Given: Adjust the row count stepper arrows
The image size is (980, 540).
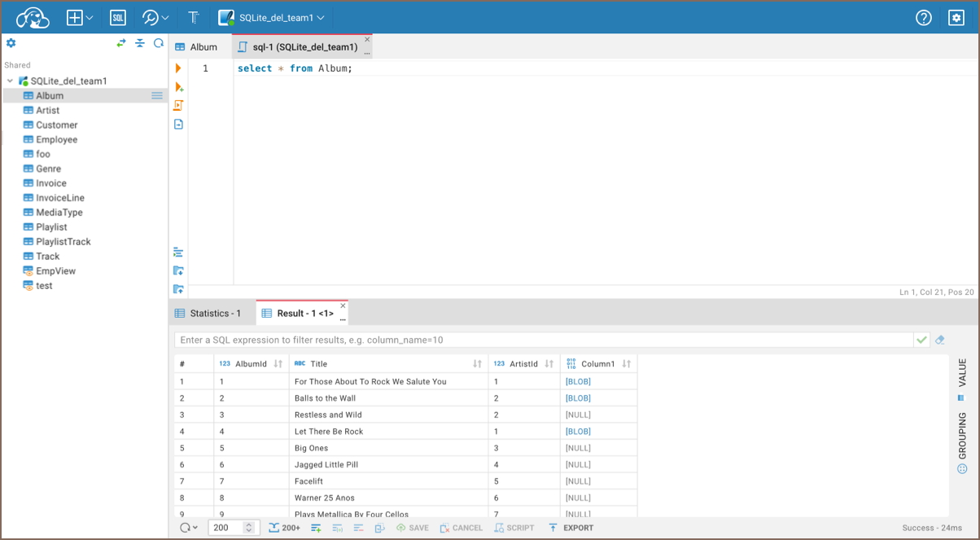Looking at the screenshot, I should [249, 528].
